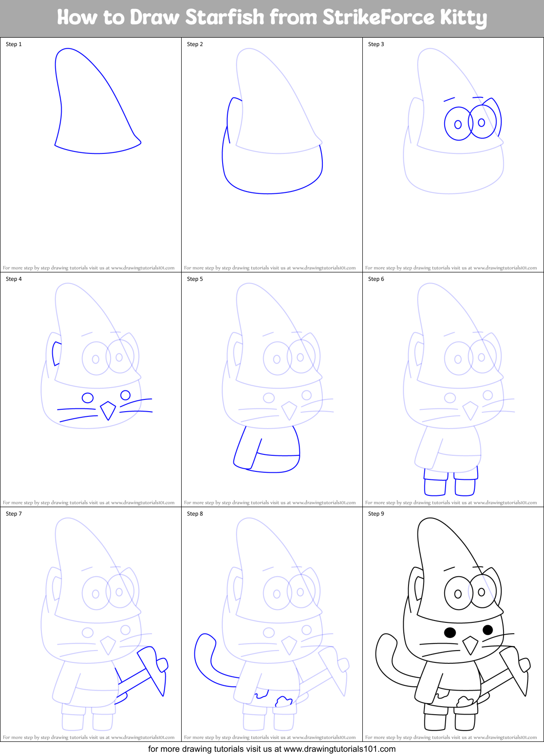Click the "Step 4" label

click(14, 279)
